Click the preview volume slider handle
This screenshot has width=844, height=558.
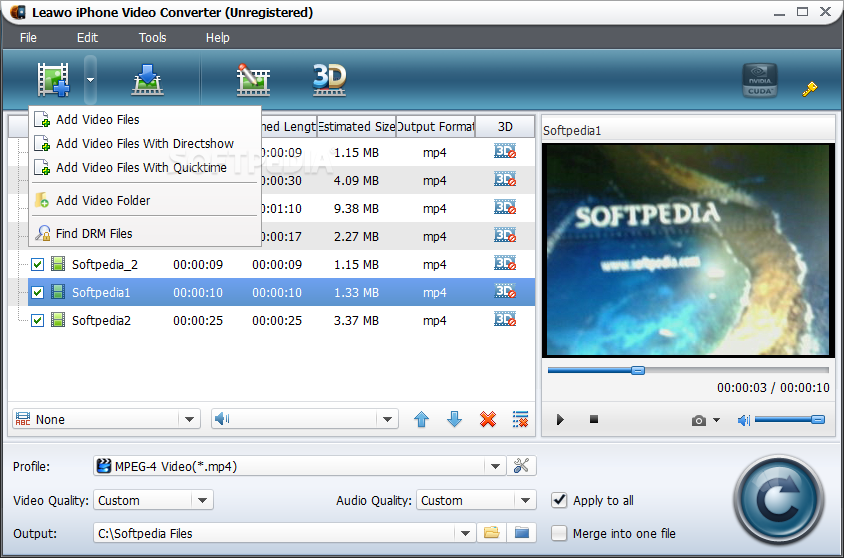(x=818, y=419)
